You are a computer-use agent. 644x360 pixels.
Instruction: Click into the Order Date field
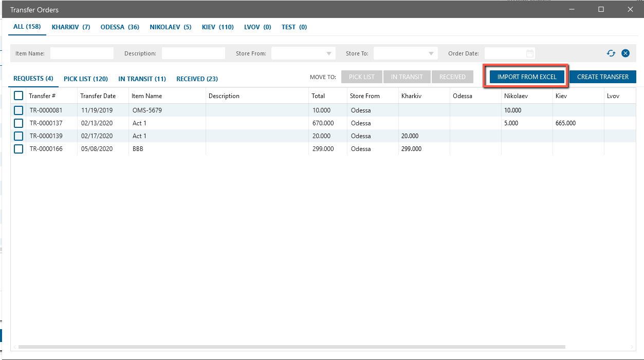click(510, 53)
